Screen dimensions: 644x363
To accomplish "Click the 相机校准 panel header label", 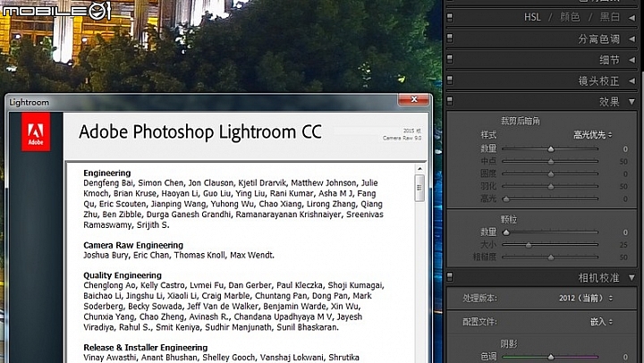I will tap(598, 278).
